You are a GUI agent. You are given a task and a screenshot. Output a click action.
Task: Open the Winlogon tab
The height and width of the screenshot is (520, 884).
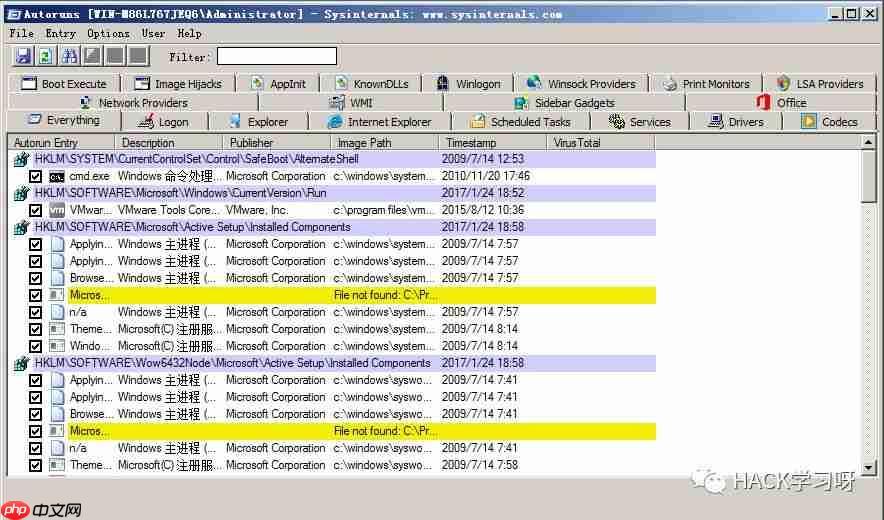pos(468,84)
